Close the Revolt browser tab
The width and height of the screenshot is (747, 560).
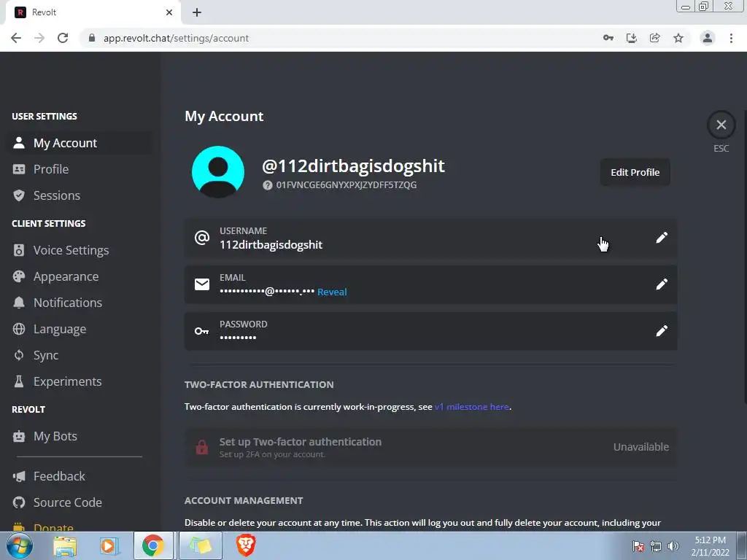(x=169, y=12)
